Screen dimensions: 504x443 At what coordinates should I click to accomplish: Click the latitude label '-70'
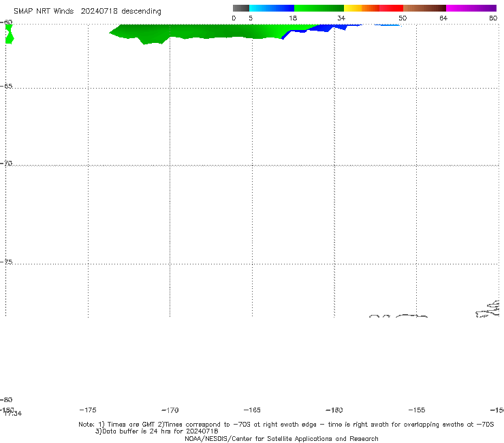(6, 164)
